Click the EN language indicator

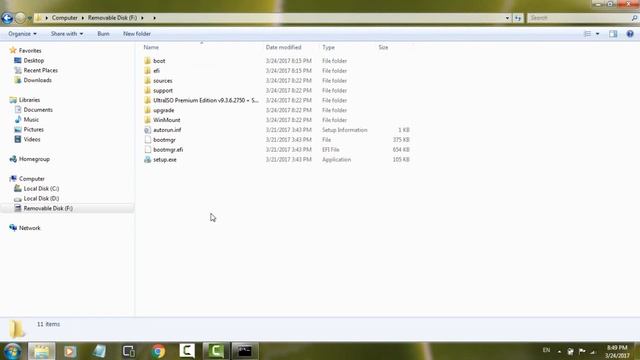pyautogui.click(x=547, y=350)
